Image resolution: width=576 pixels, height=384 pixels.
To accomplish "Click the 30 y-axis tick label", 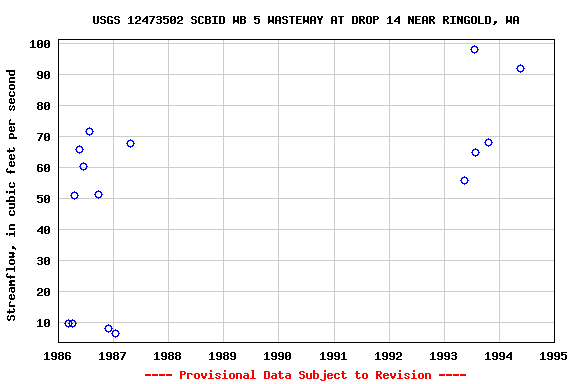I will (x=43, y=261).
